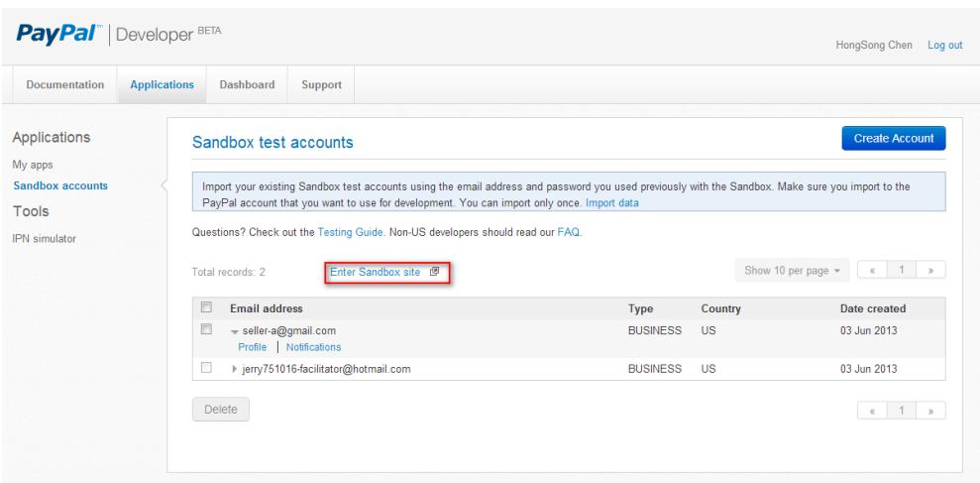Open the Testing Guide link

coord(350,232)
